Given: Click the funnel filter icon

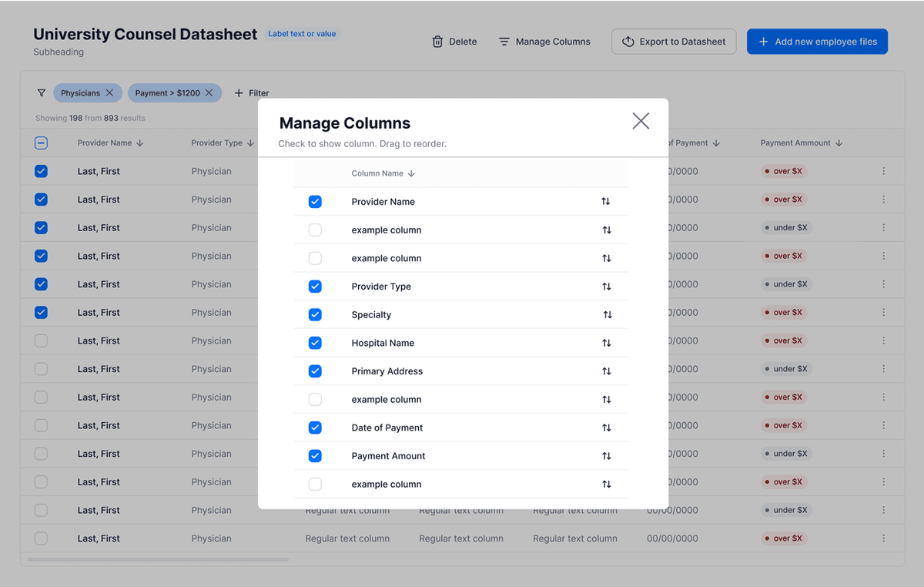Looking at the screenshot, I should (x=42, y=93).
